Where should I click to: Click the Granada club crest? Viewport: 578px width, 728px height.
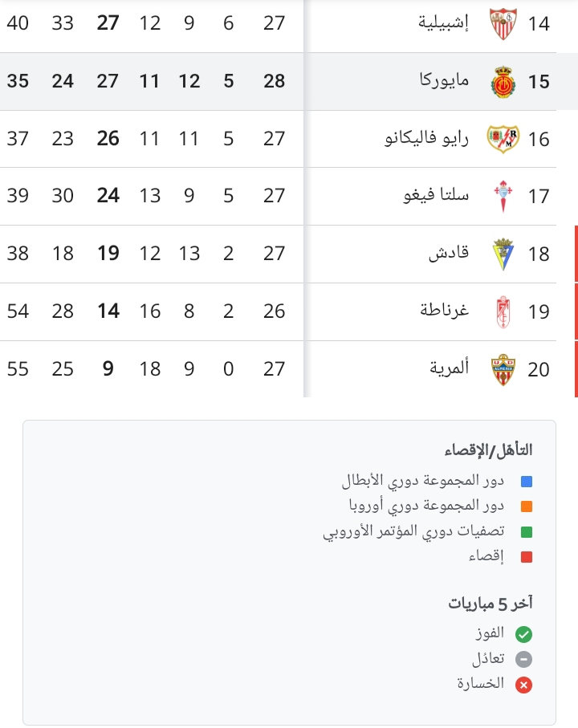tap(503, 311)
